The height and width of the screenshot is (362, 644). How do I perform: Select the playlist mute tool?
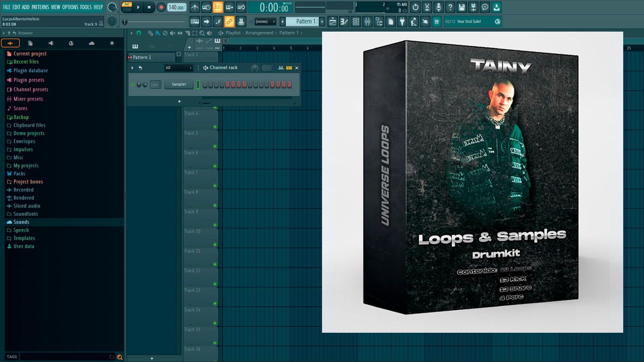click(x=173, y=33)
